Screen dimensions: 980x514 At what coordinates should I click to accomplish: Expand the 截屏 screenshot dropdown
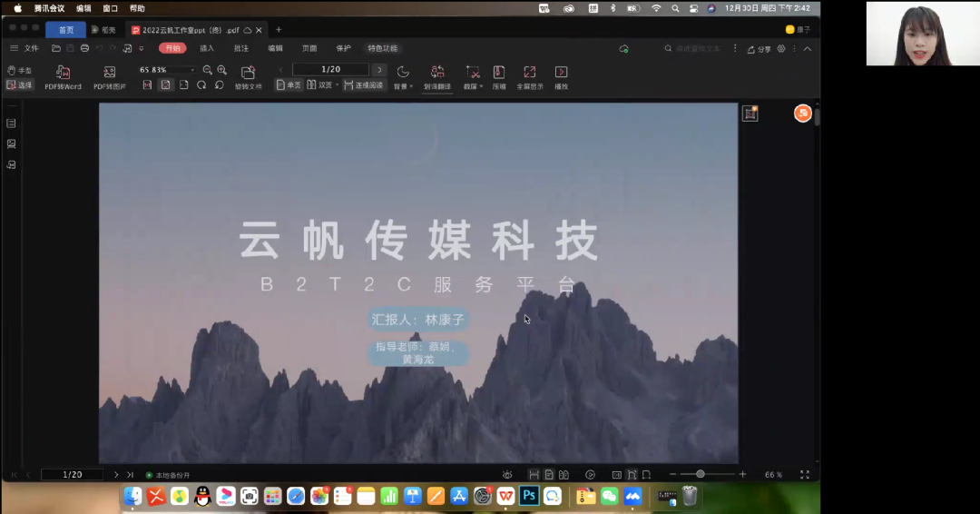pyautogui.click(x=471, y=77)
